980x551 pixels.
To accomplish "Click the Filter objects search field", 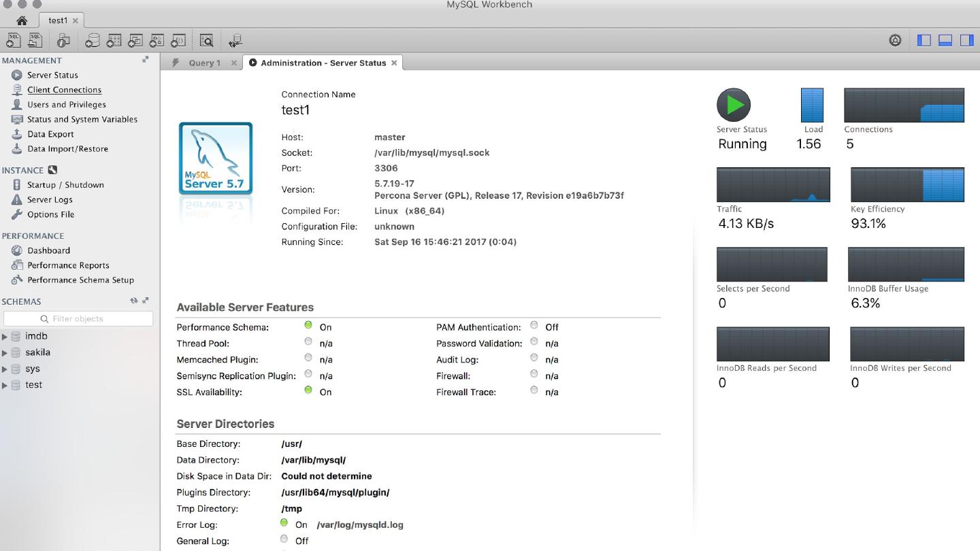I will [x=78, y=318].
